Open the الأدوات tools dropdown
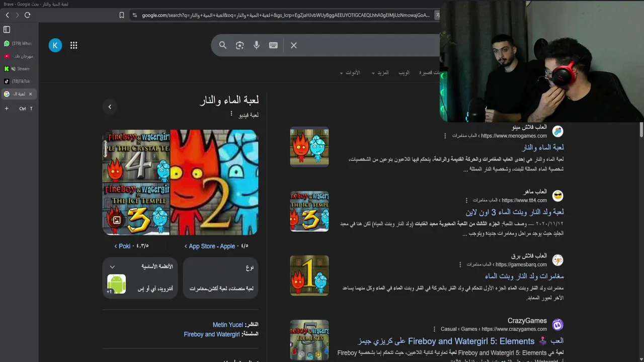Image resolution: width=644 pixels, height=362 pixels. tap(350, 73)
